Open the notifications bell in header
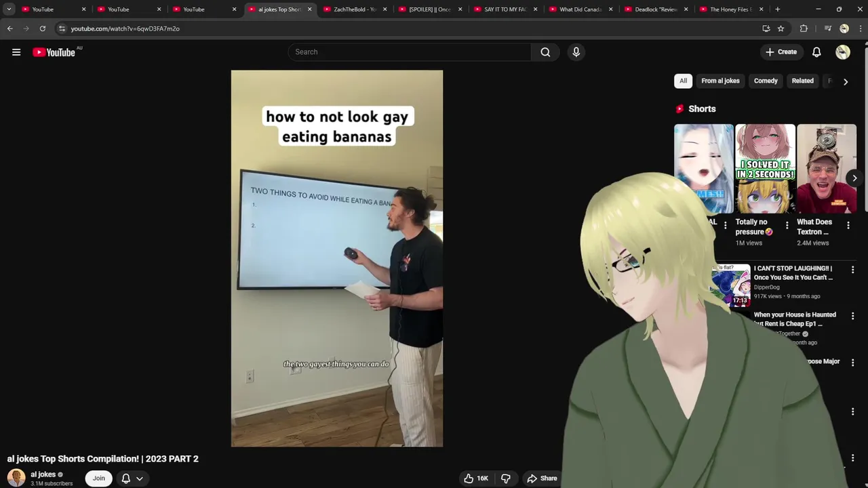This screenshot has width=868, height=488. tap(816, 52)
